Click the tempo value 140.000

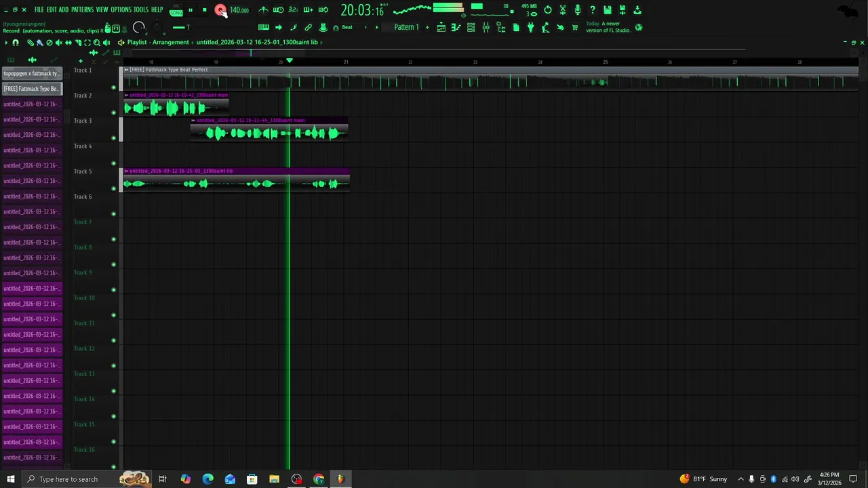coord(239,10)
